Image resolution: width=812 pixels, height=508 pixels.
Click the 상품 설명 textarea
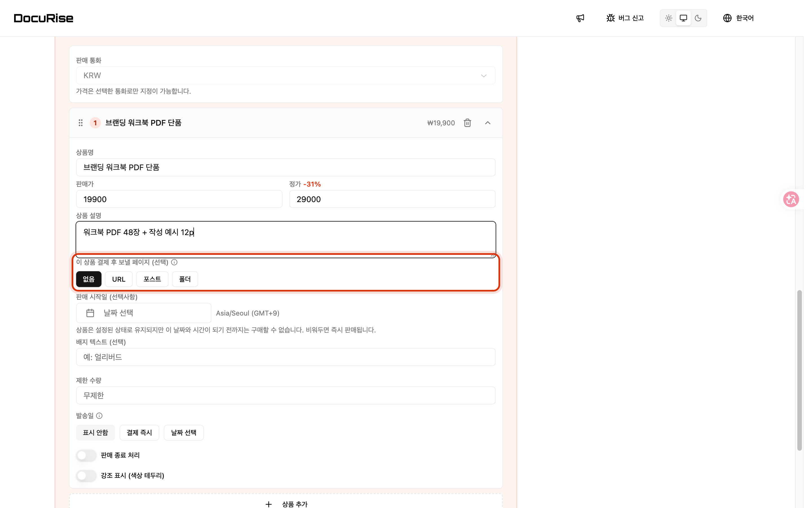pyautogui.click(x=286, y=239)
